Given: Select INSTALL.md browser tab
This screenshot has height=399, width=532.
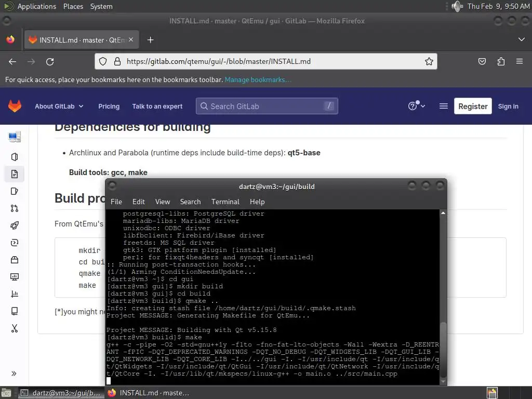Looking at the screenshot, I should [x=82, y=39].
